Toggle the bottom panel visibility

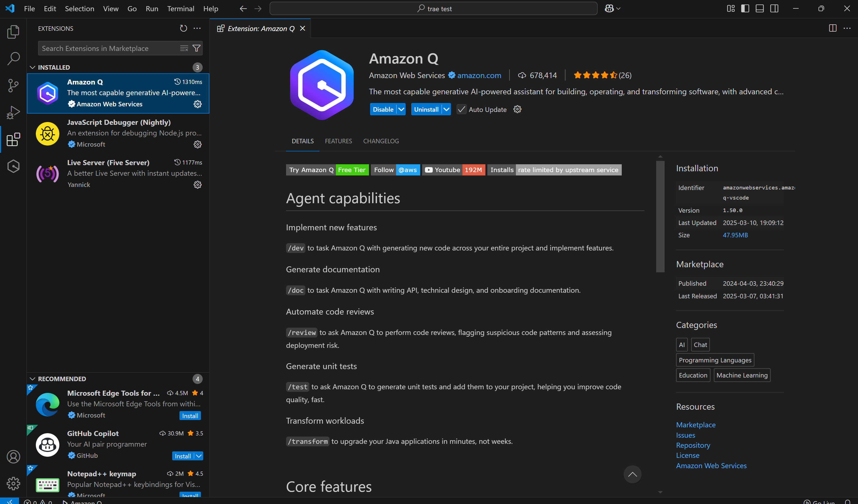[759, 8]
